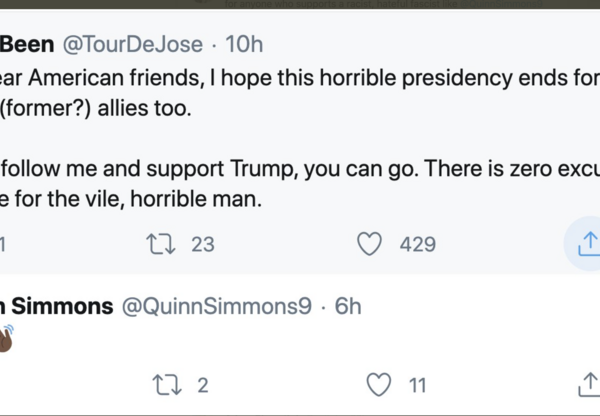Image resolution: width=600 pixels, height=416 pixels.
Task: Click the retweet count of 2
Action: pyautogui.click(x=203, y=385)
